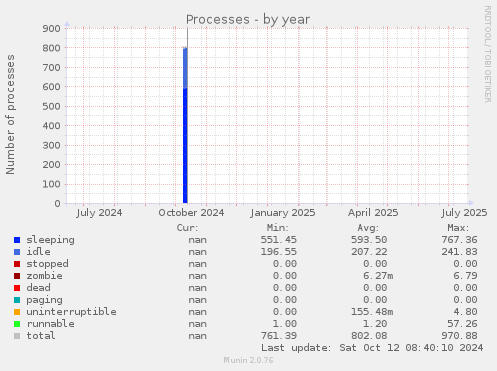Click uninterruptible max value 4.80
Image resolution: width=497 pixels, height=371 pixels.
465,312
